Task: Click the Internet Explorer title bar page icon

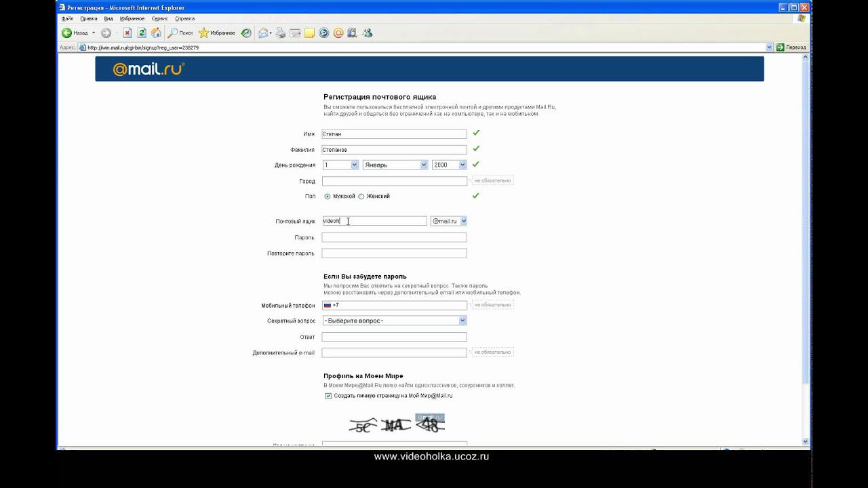Action: point(62,7)
